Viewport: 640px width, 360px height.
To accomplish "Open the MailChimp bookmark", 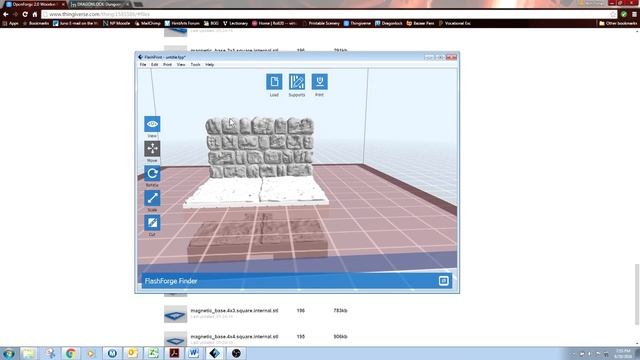I will pos(147,23).
